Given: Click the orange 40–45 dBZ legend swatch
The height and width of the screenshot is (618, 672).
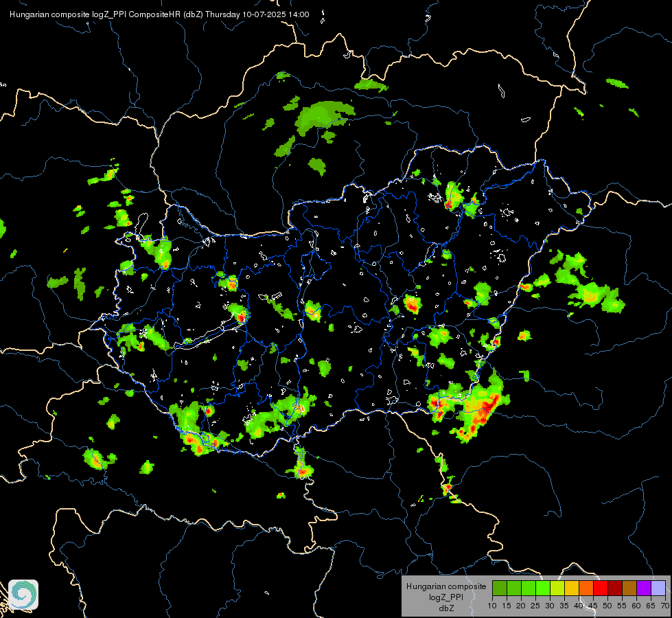Looking at the screenshot, I should pyautogui.click(x=586, y=588).
